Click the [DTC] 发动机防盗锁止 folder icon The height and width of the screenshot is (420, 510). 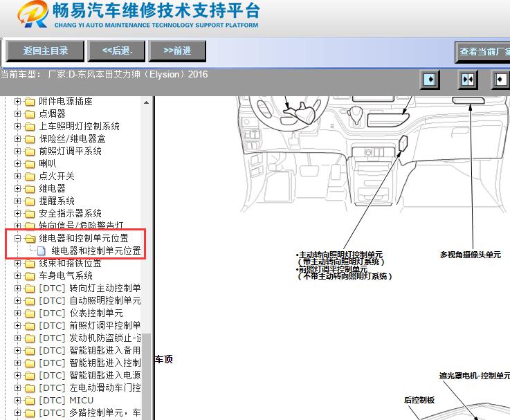tap(30, 338)
